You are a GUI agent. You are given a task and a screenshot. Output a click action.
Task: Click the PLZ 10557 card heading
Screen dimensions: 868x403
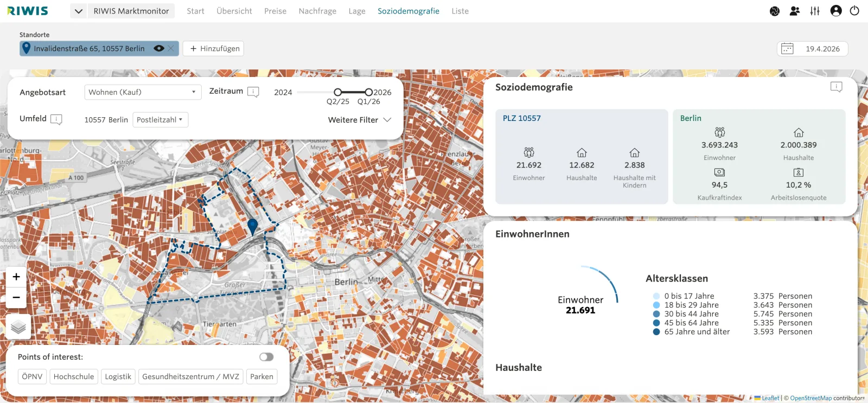[x=522, y=118]
